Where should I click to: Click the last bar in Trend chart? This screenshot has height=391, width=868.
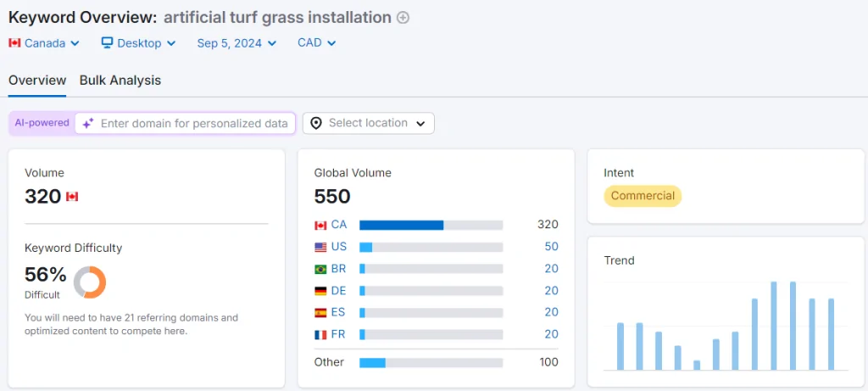(831, 334)
